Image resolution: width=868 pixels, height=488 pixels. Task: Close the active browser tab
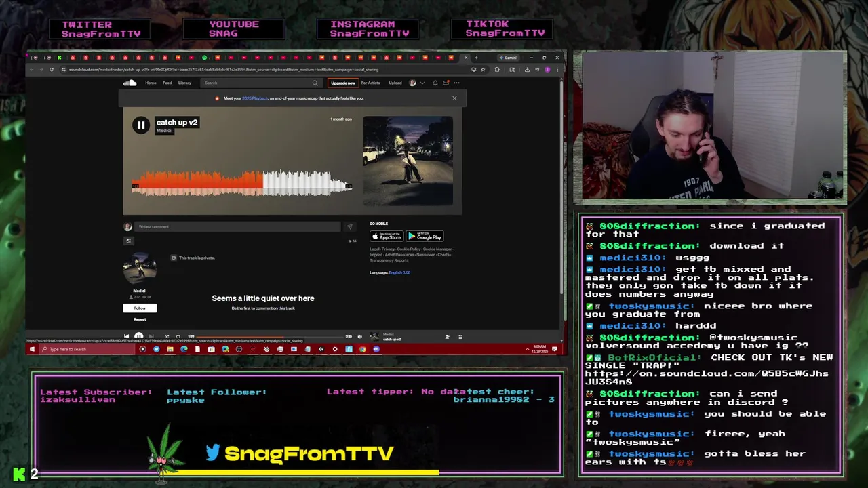coord(466,58)
